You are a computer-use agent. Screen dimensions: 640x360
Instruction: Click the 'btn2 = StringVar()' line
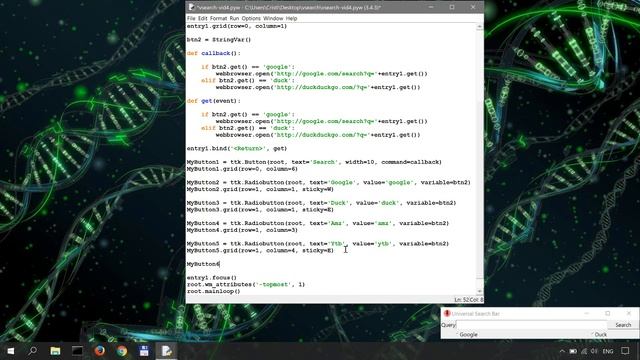click(x=219, y=40)
